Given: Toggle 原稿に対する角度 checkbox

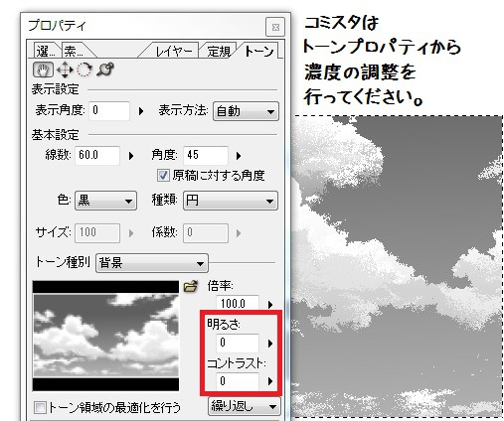Looking at the screenshot, I should [163, 175].
